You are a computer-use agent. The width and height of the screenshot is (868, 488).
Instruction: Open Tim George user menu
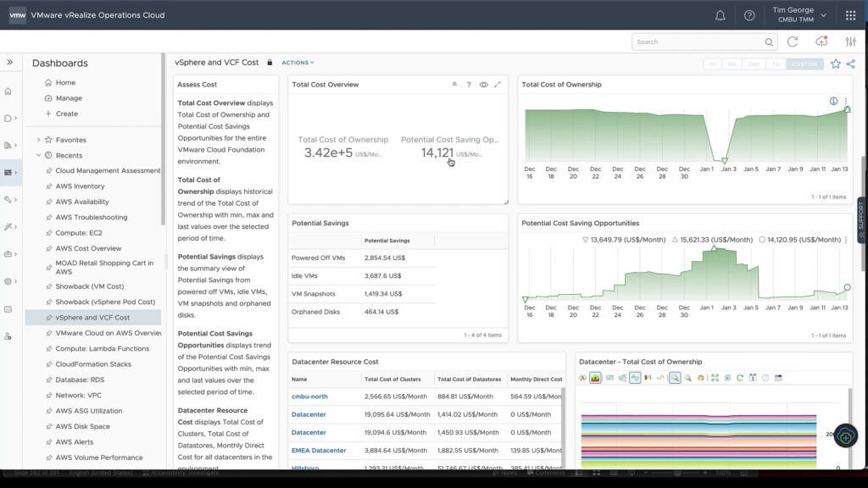coord(798,15)
